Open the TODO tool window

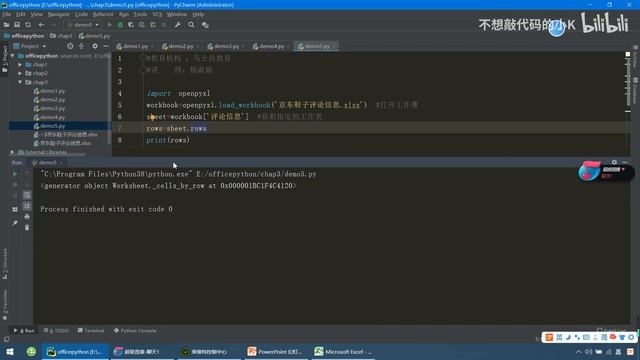56,331
